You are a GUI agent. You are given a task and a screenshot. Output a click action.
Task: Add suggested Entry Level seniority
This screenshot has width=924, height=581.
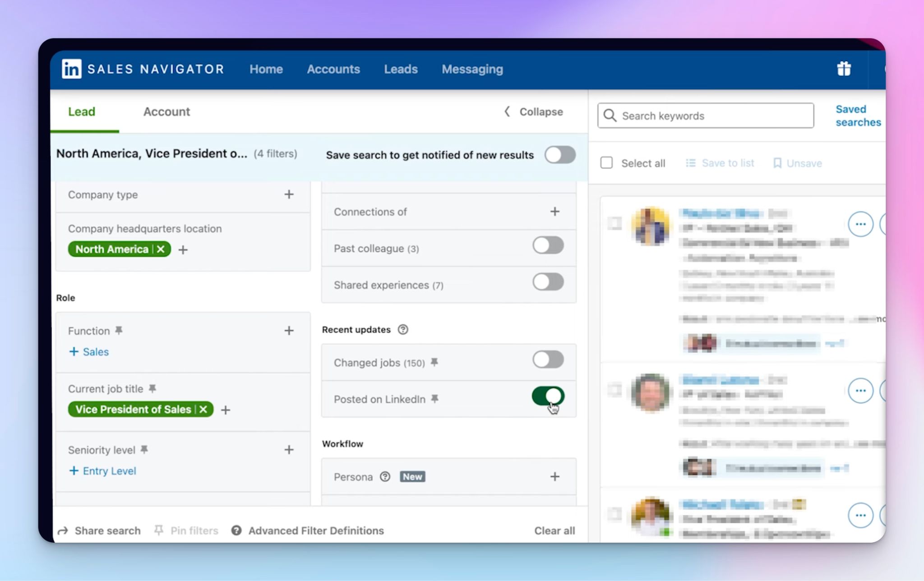point(102,471)
